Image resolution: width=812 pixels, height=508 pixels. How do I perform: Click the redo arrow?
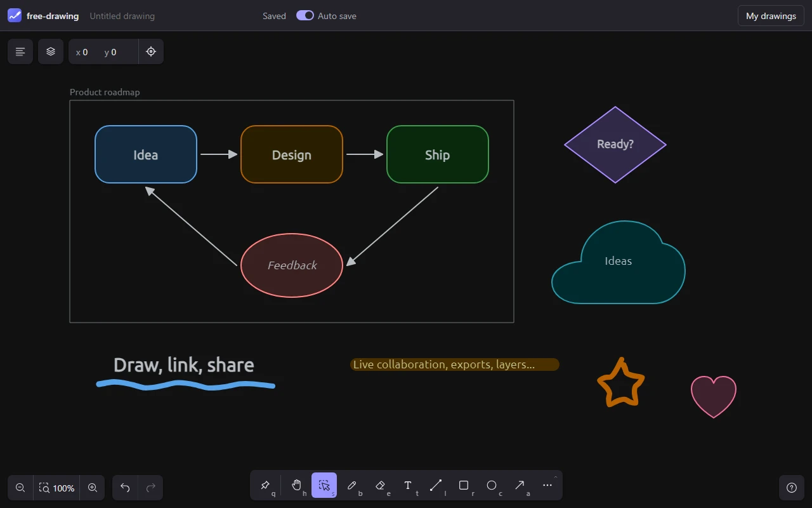(x=150, y=488)
